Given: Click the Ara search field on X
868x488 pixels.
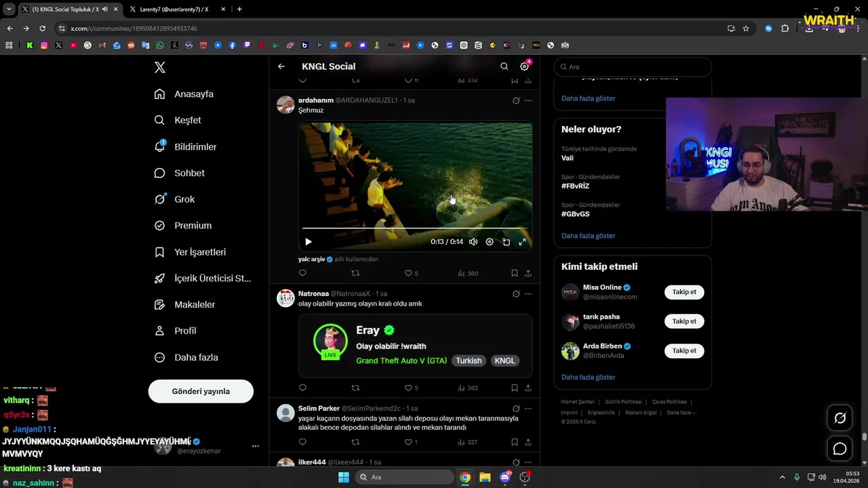Looking at the screenshot, I should [633, 67].
